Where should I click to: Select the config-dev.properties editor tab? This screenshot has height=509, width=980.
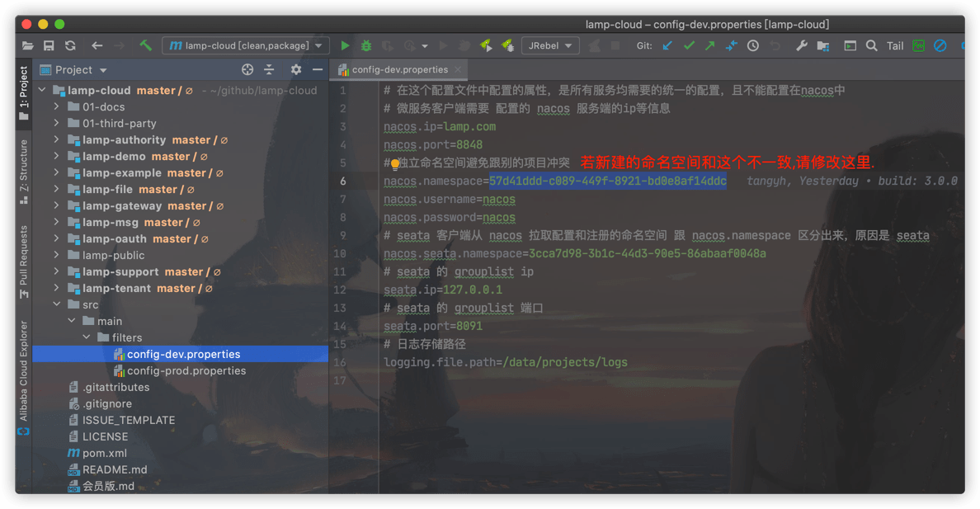click(399, 70)
